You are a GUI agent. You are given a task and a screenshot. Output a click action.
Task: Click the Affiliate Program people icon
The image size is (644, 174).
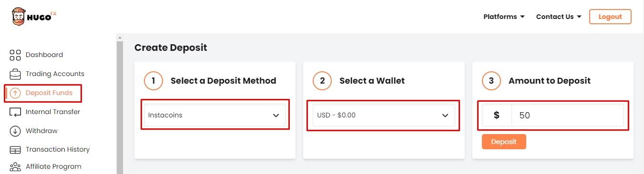pos(15,167)
